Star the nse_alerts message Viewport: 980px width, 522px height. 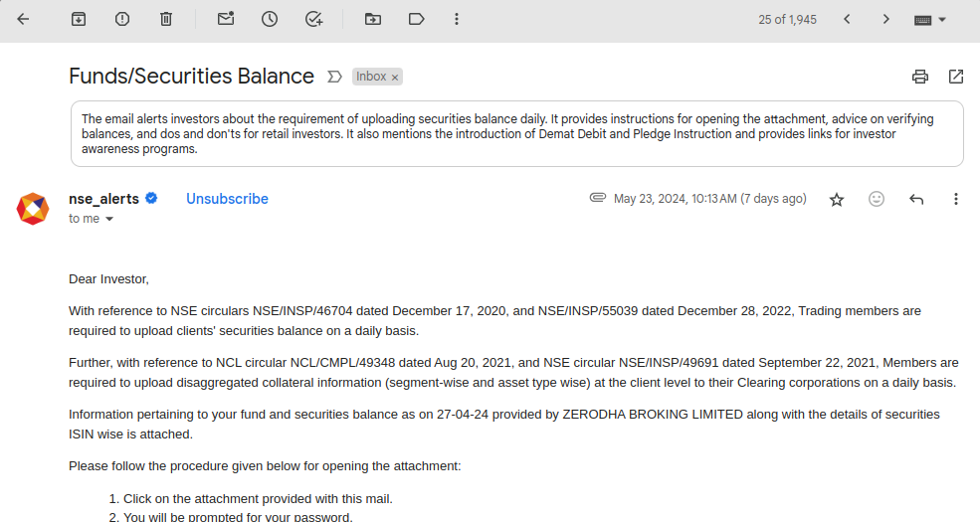tap(837, 200)
